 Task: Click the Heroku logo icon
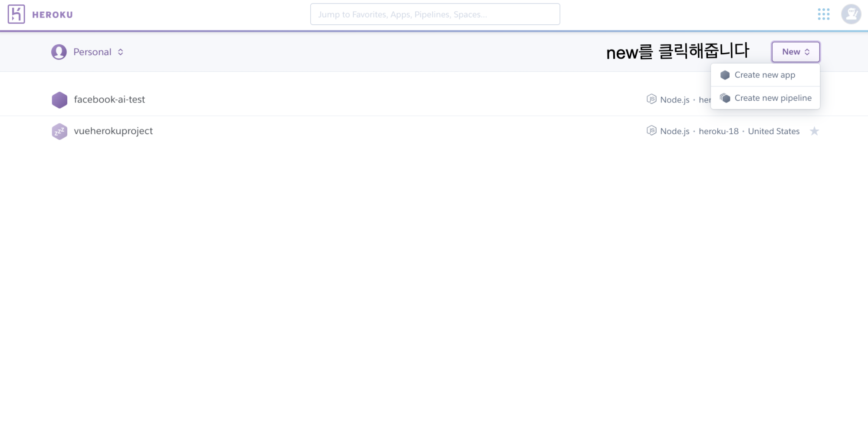coord(16,14)
